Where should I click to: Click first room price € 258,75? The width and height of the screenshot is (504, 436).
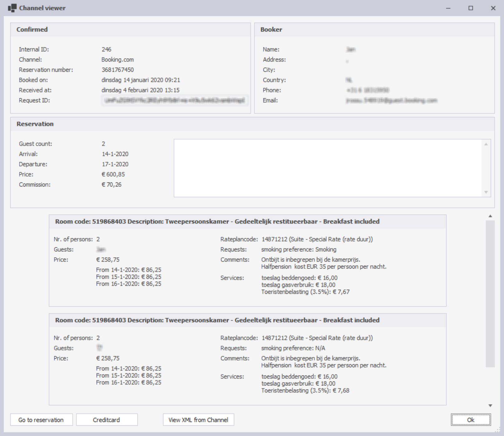click(x=108, y=260)
